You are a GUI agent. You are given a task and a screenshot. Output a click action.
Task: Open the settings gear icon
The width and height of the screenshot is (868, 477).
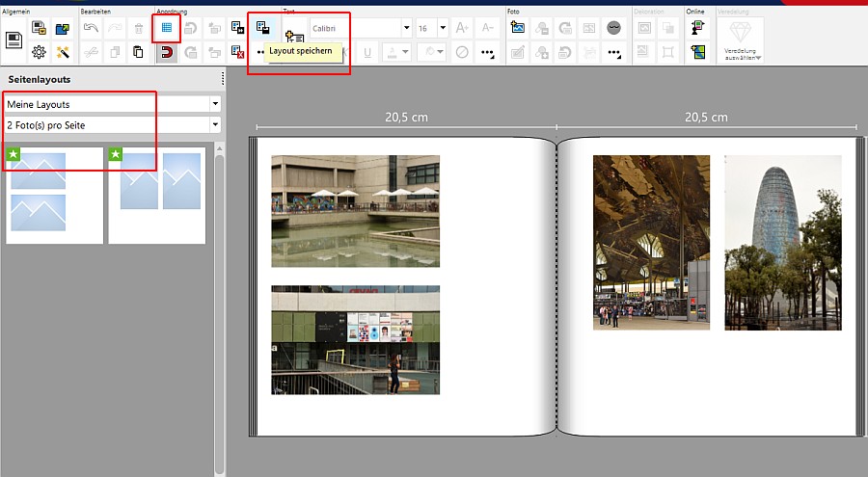[x=39, y=52]
